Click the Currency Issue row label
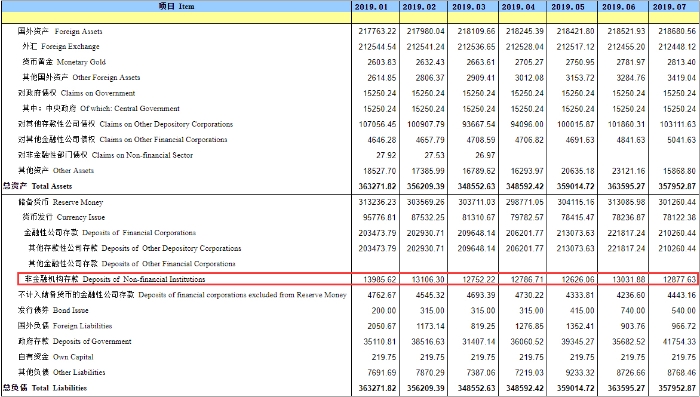700x397 pixels. (x=64, y=217)
